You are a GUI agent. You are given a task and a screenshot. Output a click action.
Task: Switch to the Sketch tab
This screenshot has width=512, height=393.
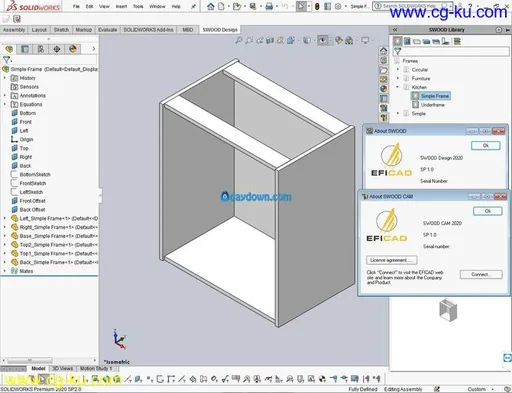(x=61, y=30)
